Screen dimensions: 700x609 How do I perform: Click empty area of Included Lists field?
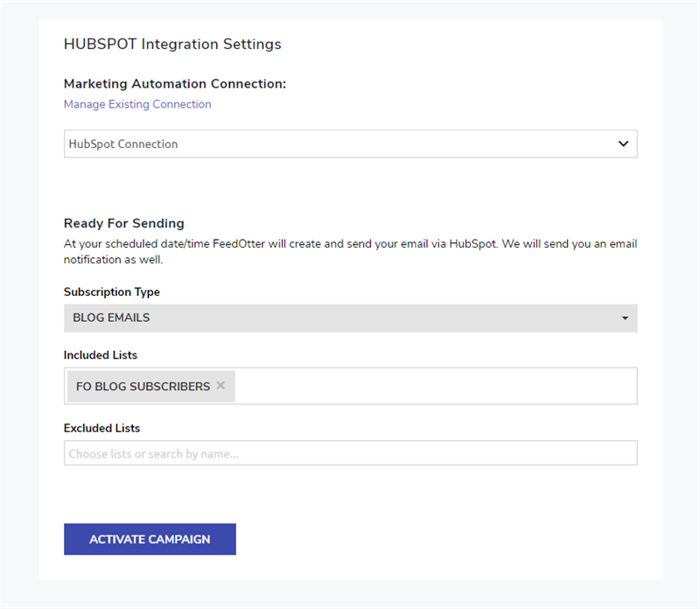[435, 386]
